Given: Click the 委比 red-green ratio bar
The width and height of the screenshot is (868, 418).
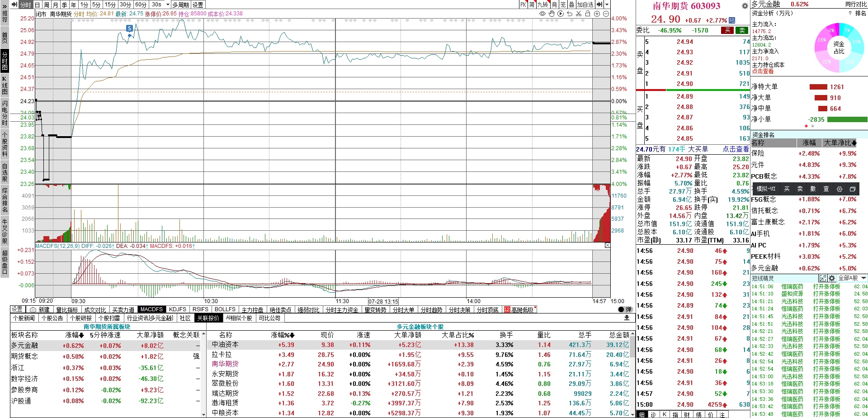Looking at the screenshot, I should pyautogui.click(x=693, y=90).
